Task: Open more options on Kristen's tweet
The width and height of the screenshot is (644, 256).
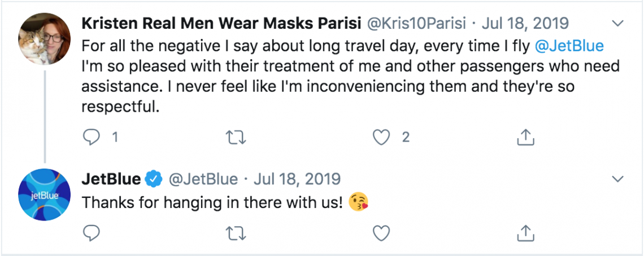Action: 619,24
